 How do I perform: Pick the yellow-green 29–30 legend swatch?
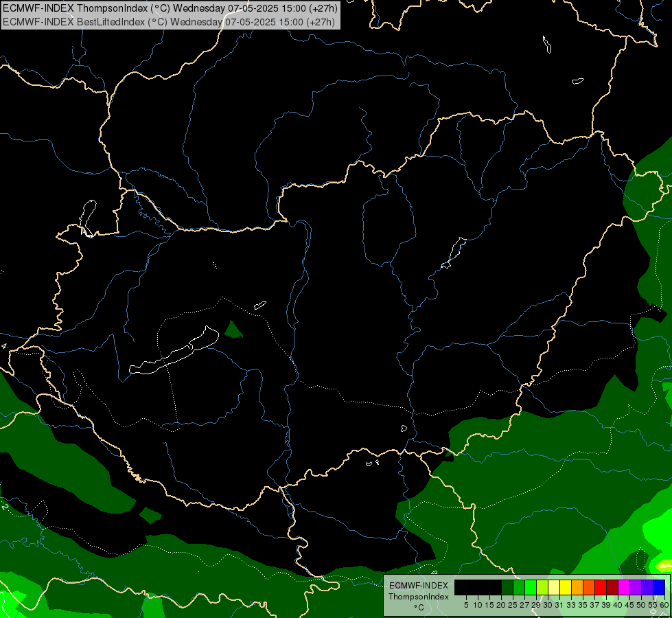542,587
